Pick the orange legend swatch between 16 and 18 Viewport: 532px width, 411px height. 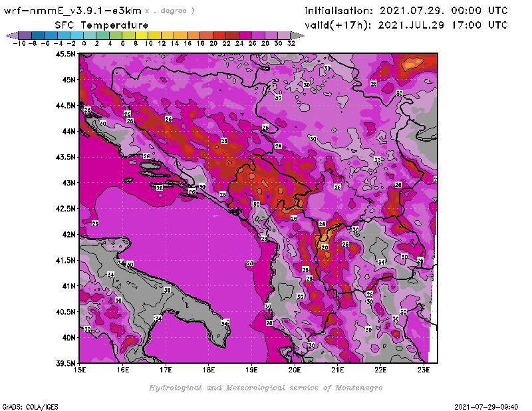[x=193, y=35]
